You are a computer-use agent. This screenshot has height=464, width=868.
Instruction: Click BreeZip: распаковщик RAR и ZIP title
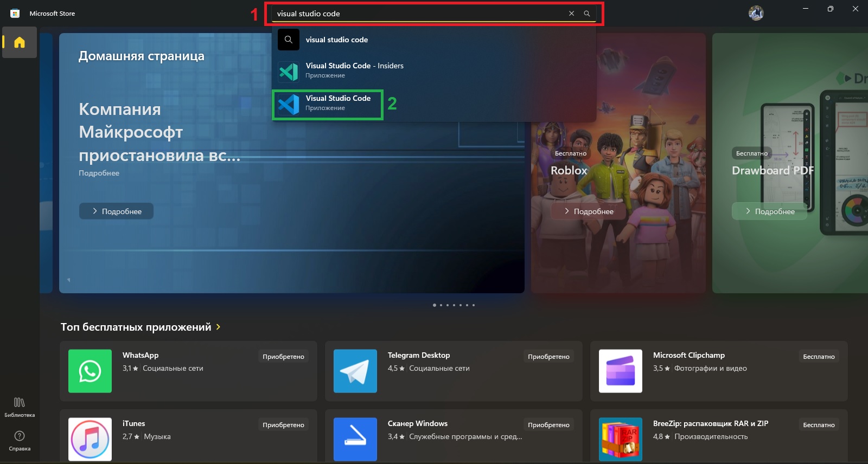(x=711, y=423)
